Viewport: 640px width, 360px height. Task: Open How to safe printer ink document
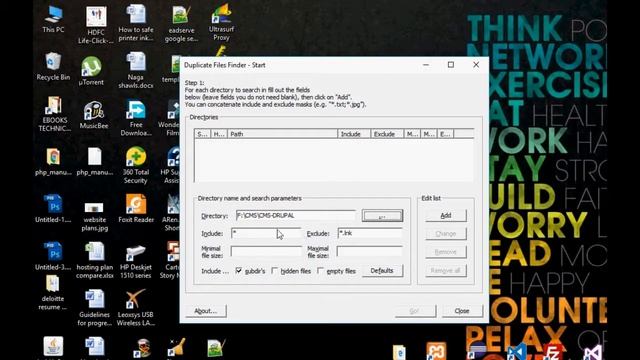tap(136, 23)
